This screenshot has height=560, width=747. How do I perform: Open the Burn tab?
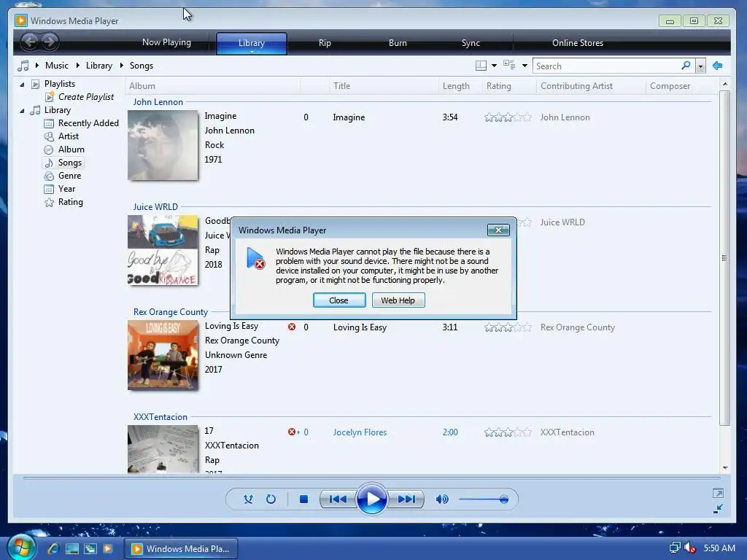pos(398,43)
